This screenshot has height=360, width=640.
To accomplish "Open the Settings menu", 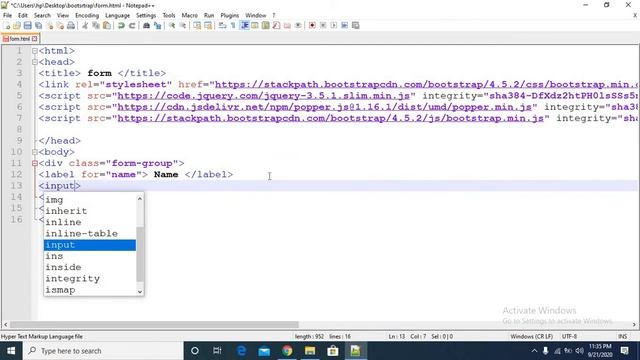I will (146, 16).
